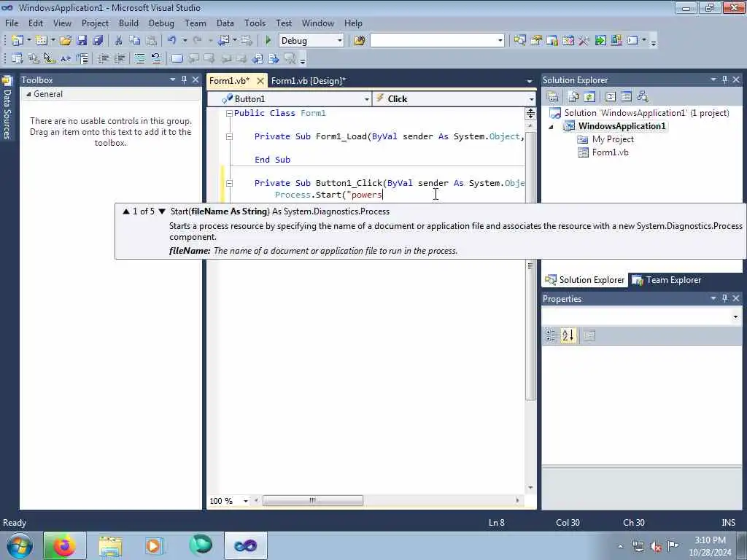747x560 pixels.
Task: Click the Properties icon in Solution Explorer toolbar
Action: (553, 97)
